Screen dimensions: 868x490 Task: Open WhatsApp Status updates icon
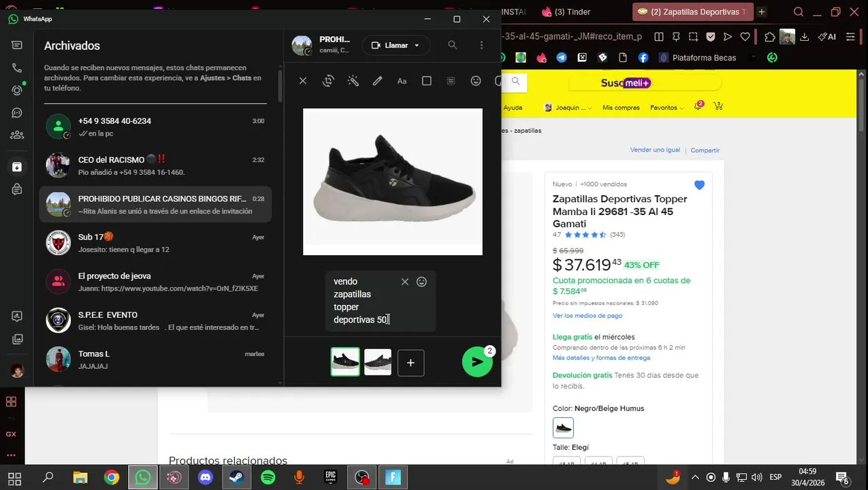(17, 90)
